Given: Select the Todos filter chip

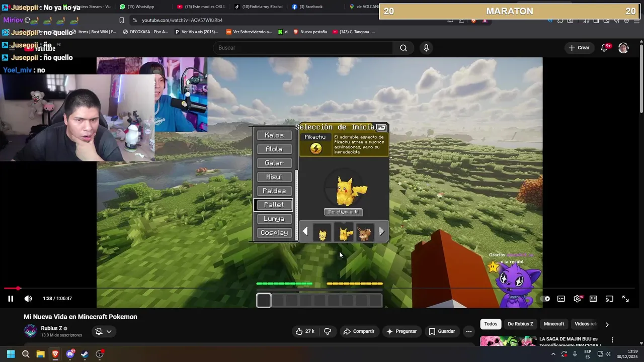Looking at the screenshot, I should [491, 324].
